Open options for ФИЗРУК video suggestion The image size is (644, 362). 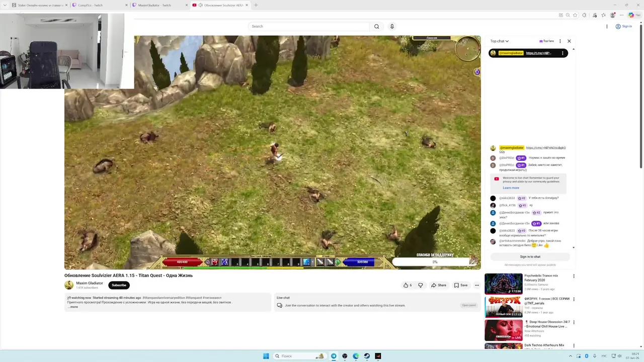(574, 299)
